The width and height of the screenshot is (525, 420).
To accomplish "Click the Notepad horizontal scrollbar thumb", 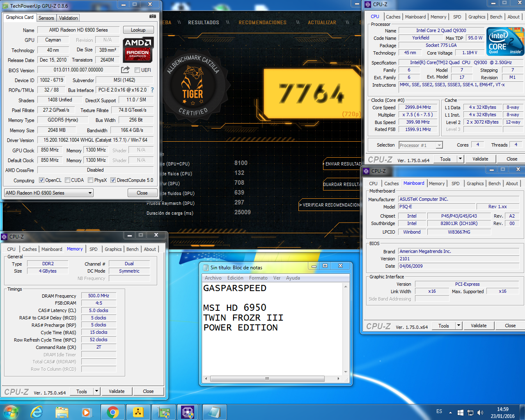I will pos(267,379).
